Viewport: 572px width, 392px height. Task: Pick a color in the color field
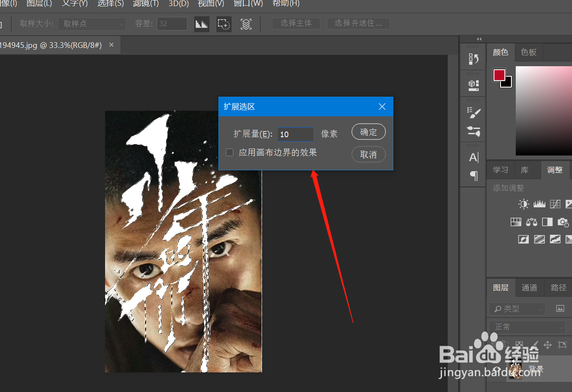pos(544,111)
